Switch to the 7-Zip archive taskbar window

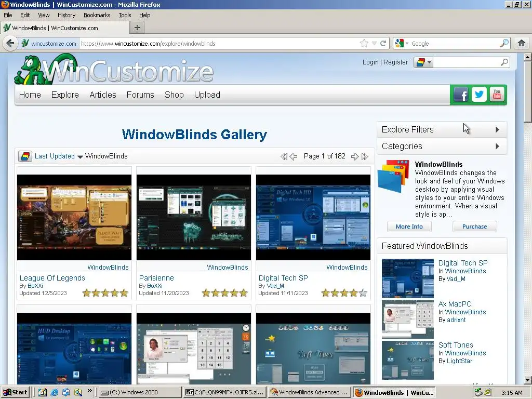click(x=224, y=392)
